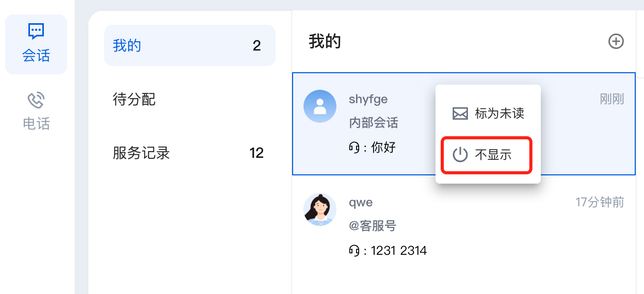Image resolution: width=644 pixels, height=294 pixels.
Task: Click shyfge's blue default avatar icon
Action: (x=320, y=106)
